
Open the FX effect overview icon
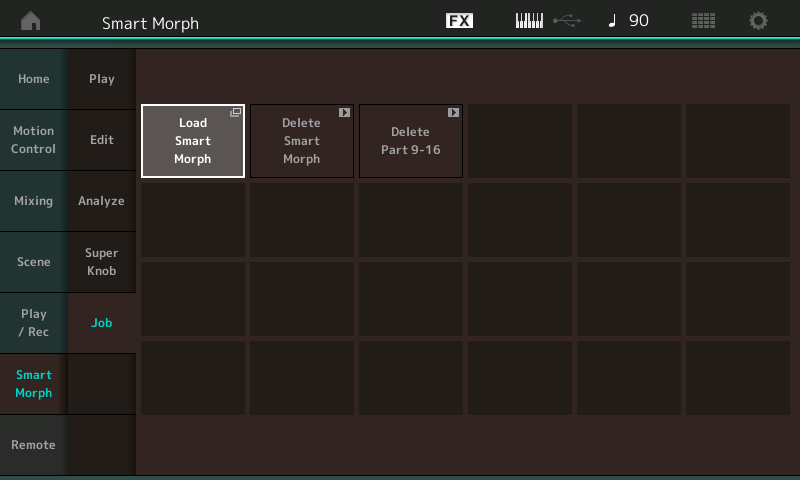click(x=459, y=21)
